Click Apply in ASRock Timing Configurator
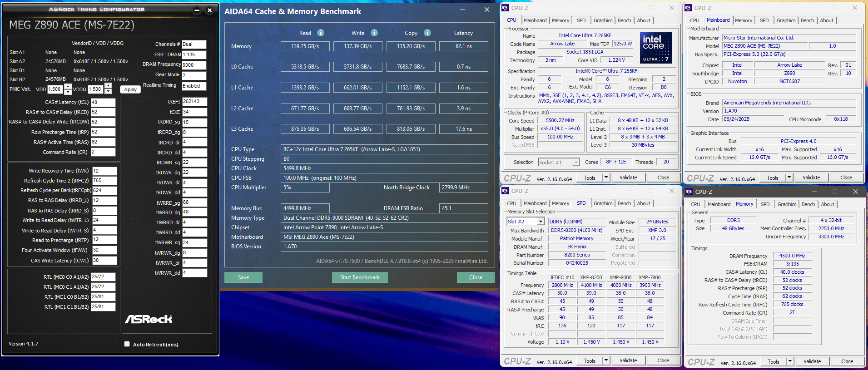868x370 pixels. point(130,89)
